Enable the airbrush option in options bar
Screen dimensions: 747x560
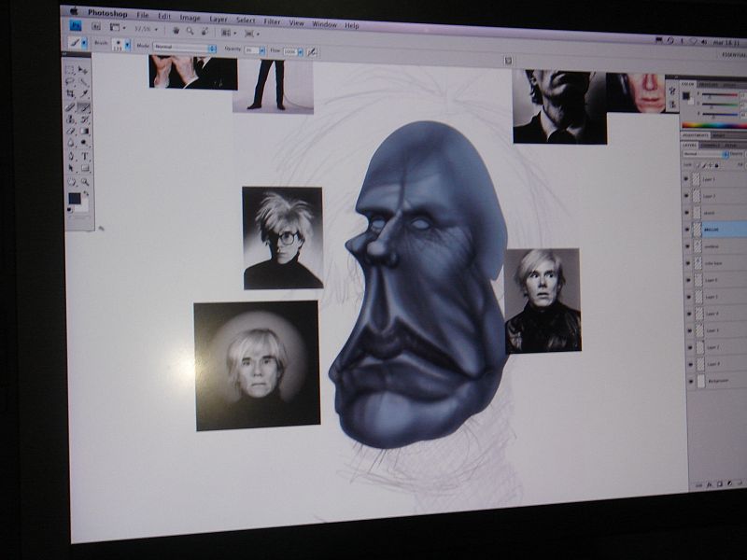(x=312, y=51)
